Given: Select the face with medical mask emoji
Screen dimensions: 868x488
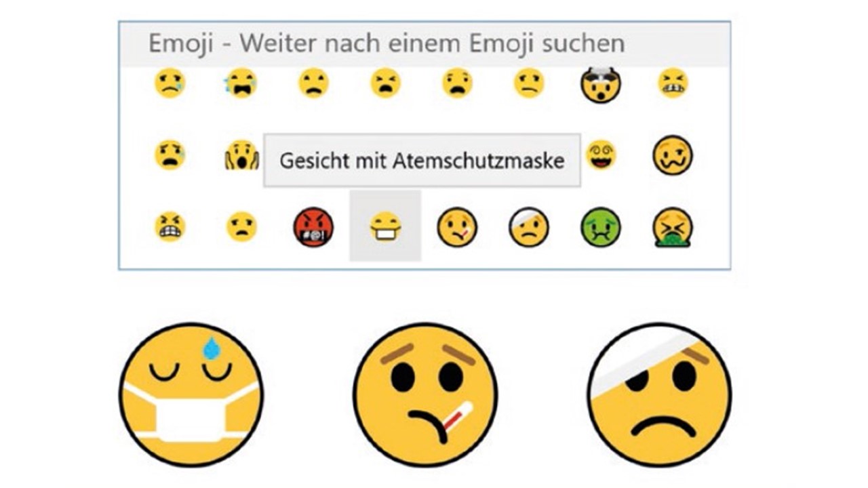Looking at the screenshot, I should [x=385, y=226].
